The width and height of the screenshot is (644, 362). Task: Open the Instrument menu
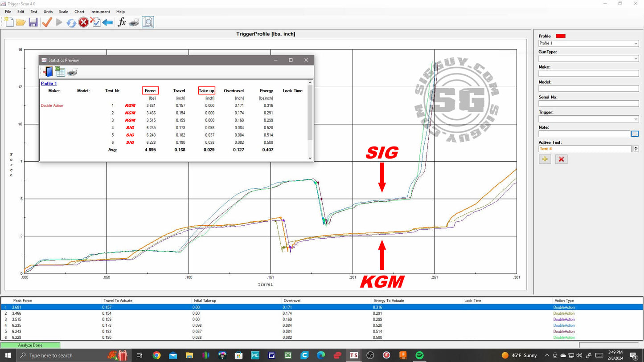click(x=100, y=12)
